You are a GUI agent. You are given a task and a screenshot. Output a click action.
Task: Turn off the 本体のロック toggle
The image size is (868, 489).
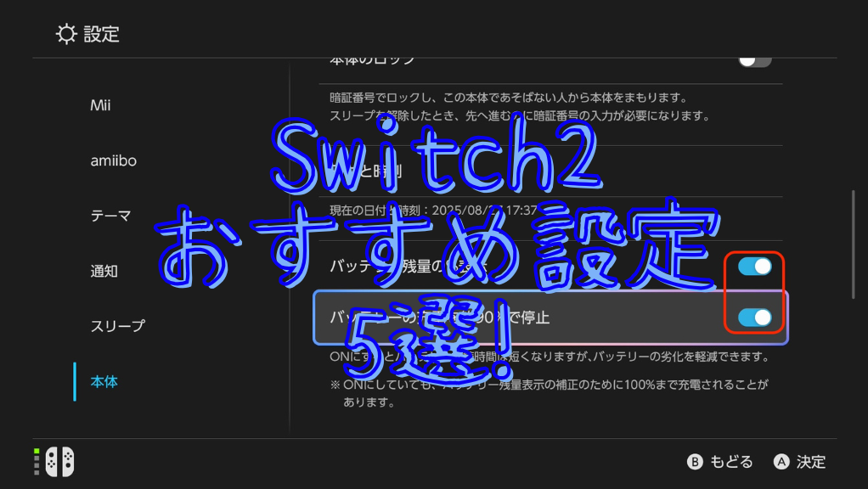[754, 59]
